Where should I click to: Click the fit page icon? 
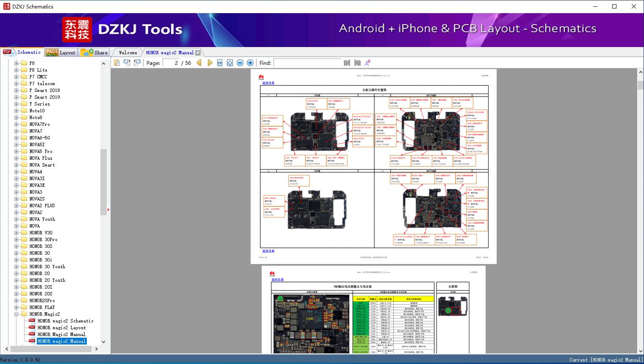point(230,63)
